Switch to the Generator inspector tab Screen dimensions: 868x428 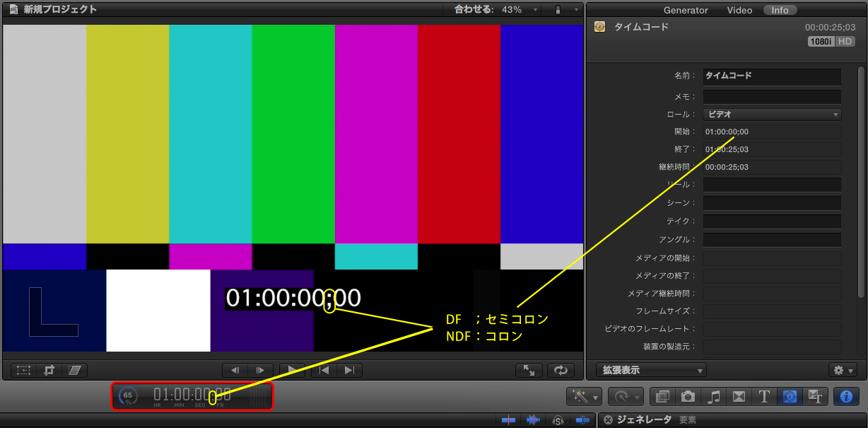click(685, 10)
